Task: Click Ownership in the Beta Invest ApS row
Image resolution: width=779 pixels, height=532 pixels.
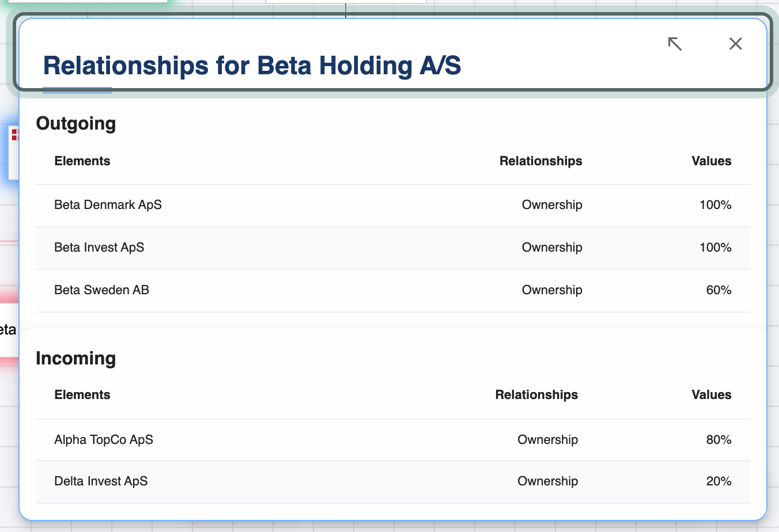Action: (552, 248)
